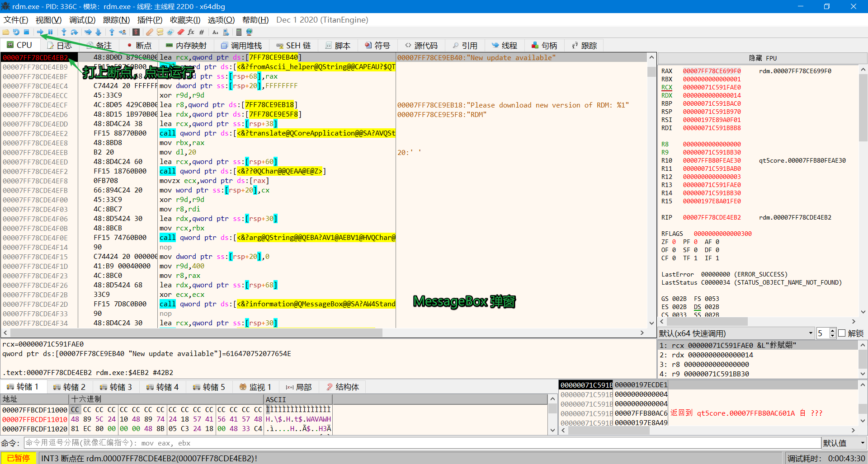Click the Trace Over icon
Image resolution: width=868 pixels, height=464 pixels.
(x=99, y=32)
